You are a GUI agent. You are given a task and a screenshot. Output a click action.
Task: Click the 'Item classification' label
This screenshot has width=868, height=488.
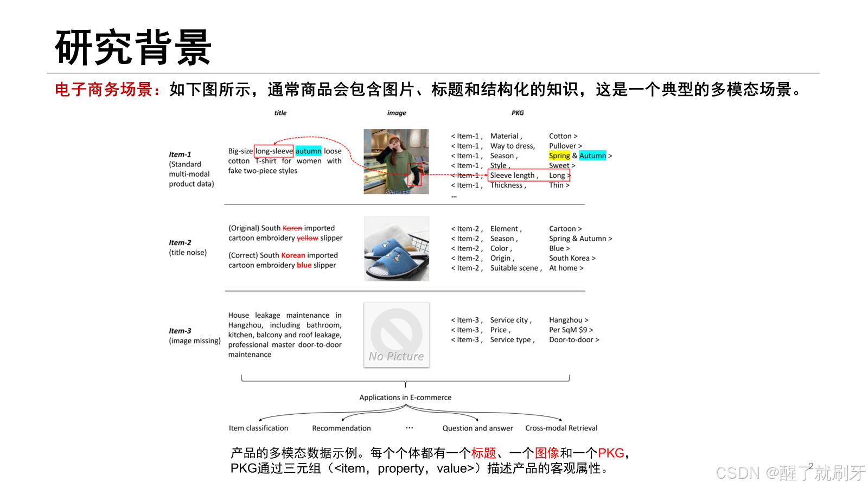259,428
